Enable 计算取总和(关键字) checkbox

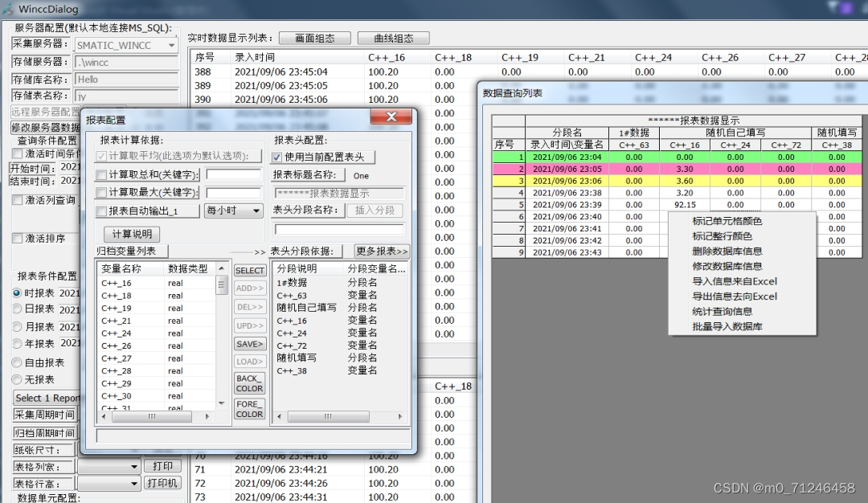[101, 175]
